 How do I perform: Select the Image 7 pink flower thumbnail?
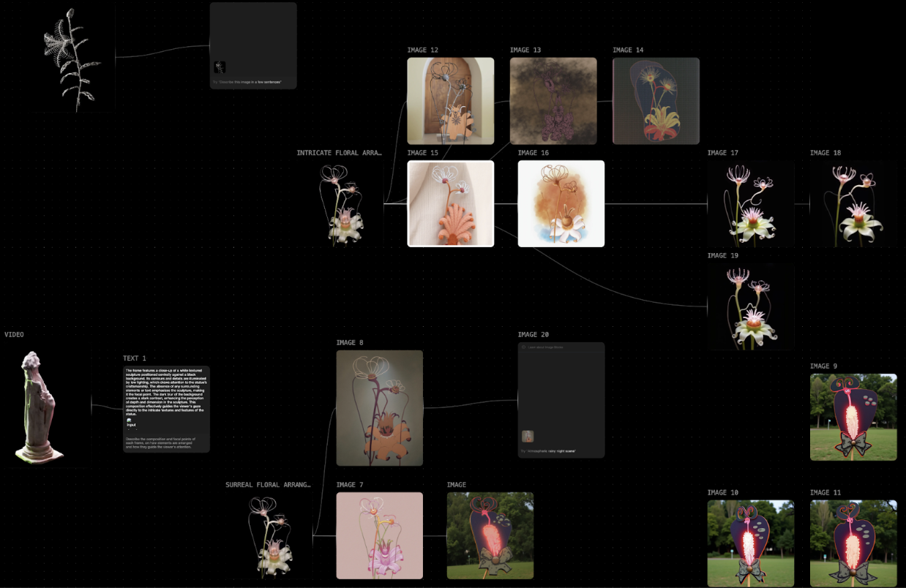379,535
